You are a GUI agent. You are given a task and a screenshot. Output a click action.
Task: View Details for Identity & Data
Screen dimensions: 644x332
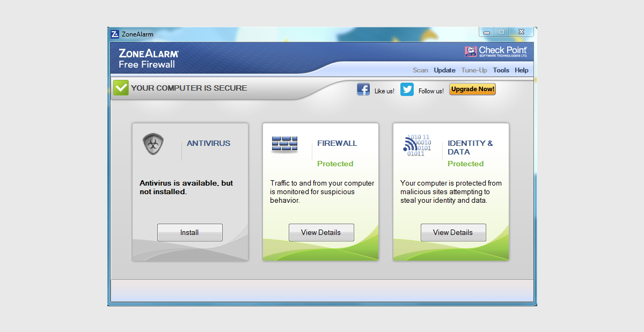click(453, 232)
